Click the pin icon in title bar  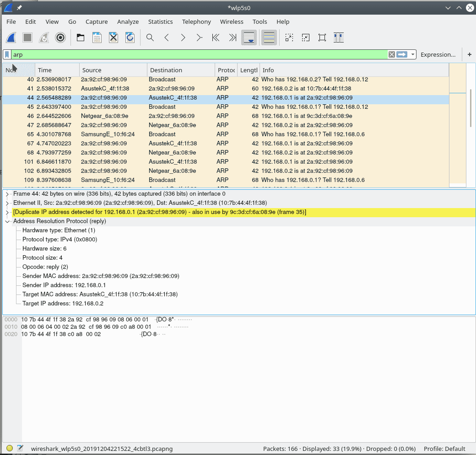[x=19, y=8]
